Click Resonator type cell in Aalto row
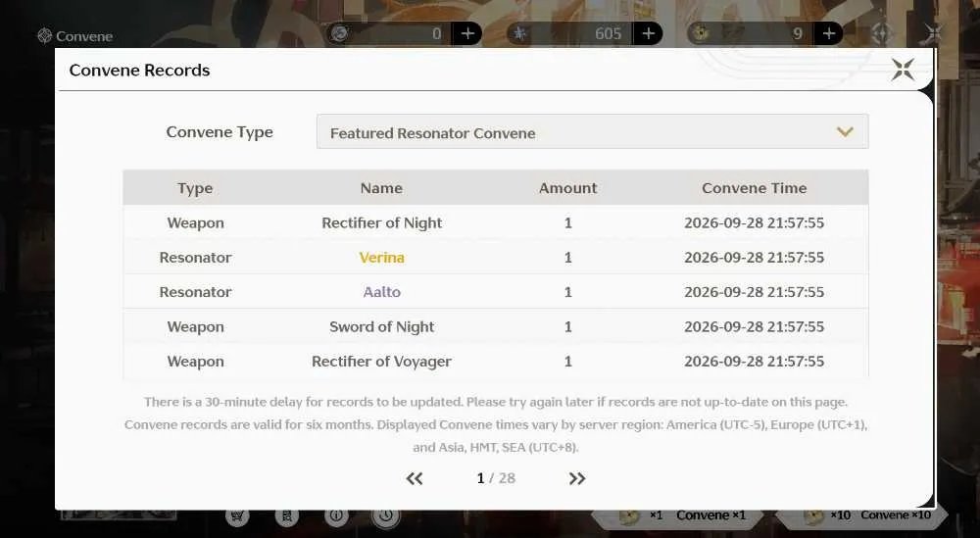Image resolution: width=980 pixels, height=538 pixels. 196,292
